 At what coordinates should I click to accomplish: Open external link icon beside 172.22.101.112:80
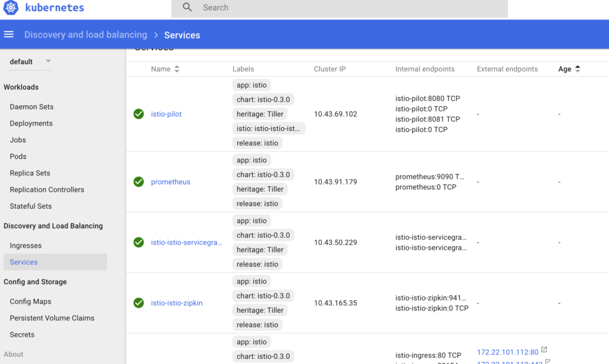(544, 350)
